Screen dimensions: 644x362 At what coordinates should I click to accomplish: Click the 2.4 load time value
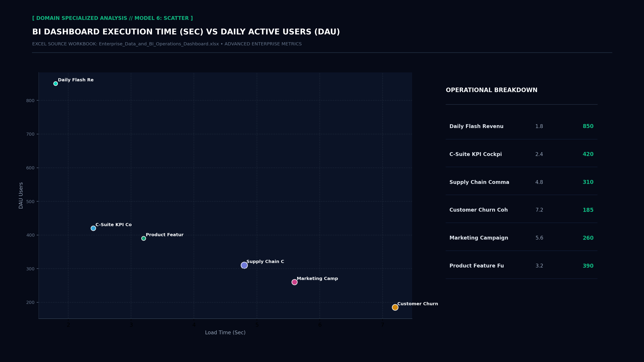coord(539,154)
